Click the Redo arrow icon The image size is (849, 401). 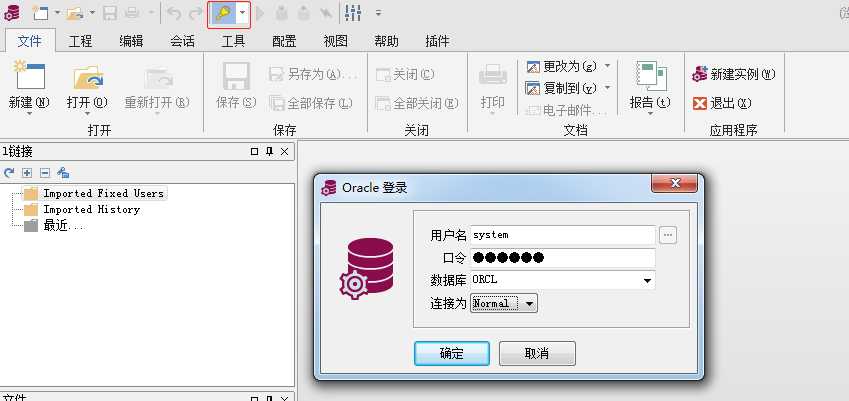coord(195,14)
